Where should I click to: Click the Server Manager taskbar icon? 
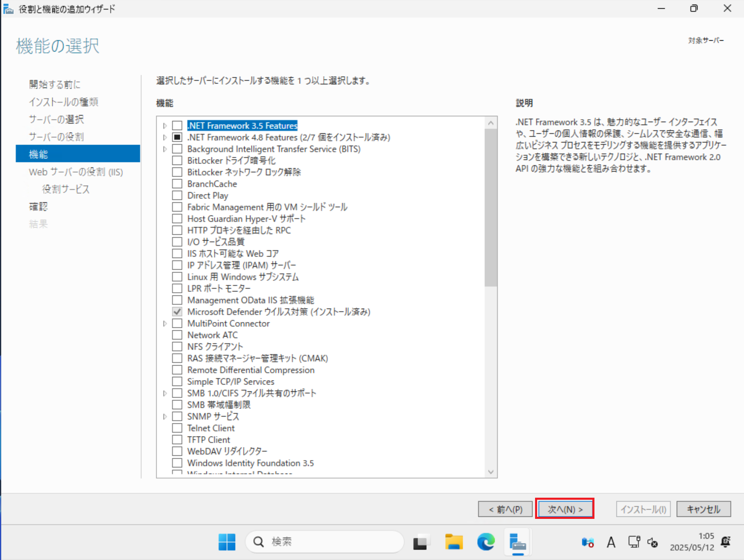coord(517,543)
